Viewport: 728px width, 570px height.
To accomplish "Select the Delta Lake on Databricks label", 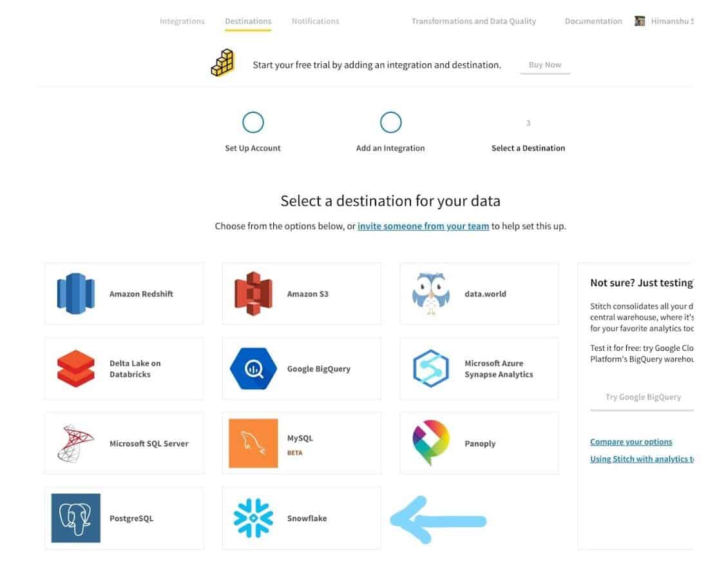I will tap(135, 369).
